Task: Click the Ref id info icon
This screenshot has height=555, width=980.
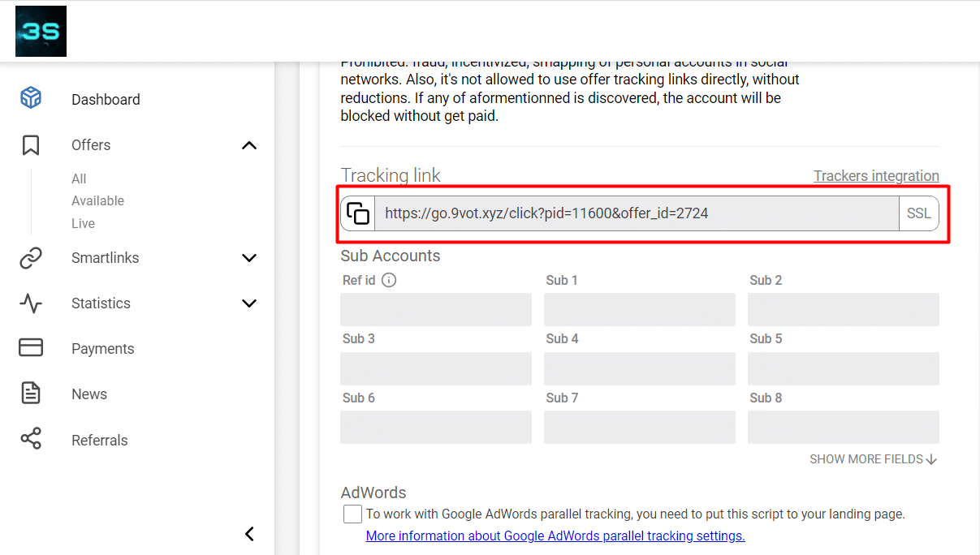Action: [x=389, y=281]
